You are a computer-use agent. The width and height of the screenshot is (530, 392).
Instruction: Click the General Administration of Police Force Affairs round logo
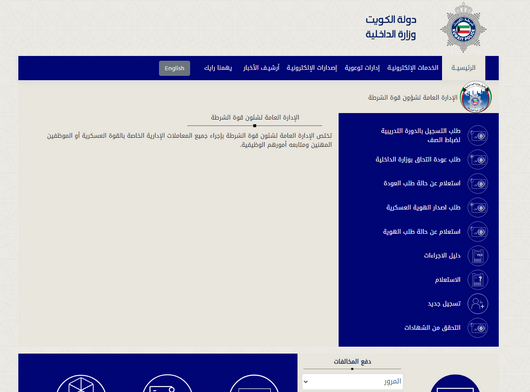pos(476,97)
